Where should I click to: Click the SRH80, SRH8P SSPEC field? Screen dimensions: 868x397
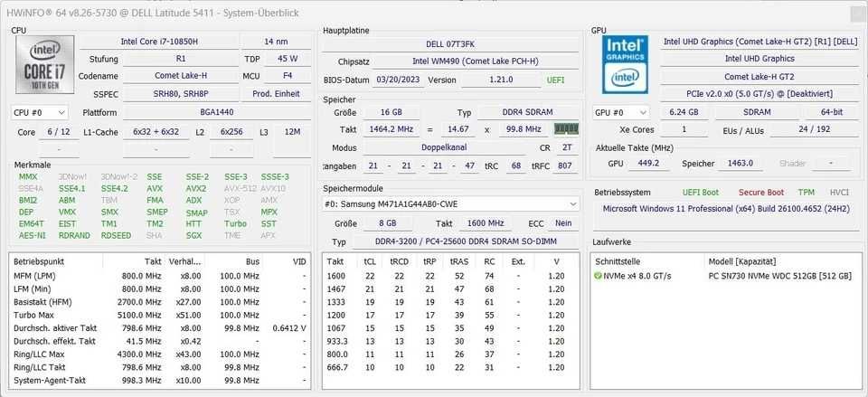coord(181,94)
